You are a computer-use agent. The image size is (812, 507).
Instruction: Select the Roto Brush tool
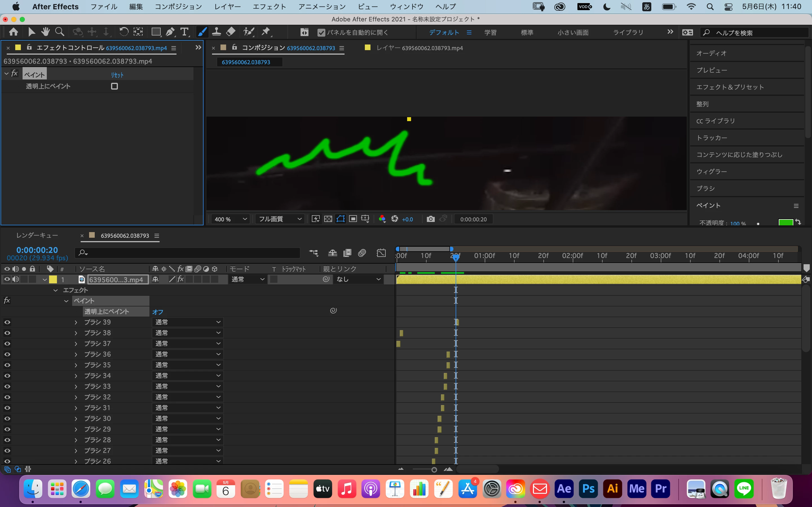(x=249, y=32)
